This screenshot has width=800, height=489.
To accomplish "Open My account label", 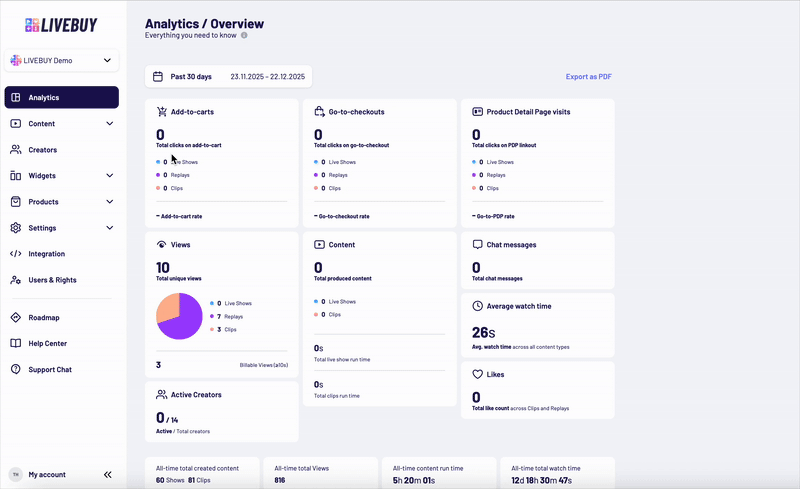I will (47, 475).
